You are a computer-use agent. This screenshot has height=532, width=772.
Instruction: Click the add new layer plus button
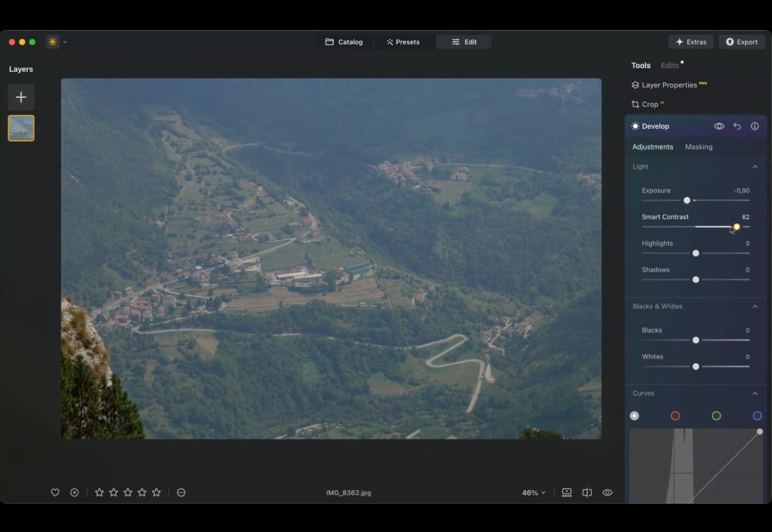click(x=21, y=97)
